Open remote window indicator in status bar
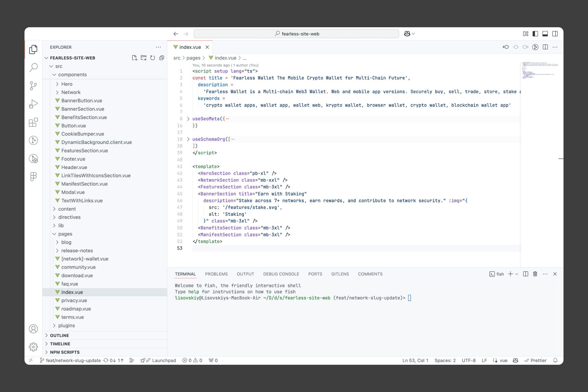This screenshot has width=588, height=392. coord(31,360)
